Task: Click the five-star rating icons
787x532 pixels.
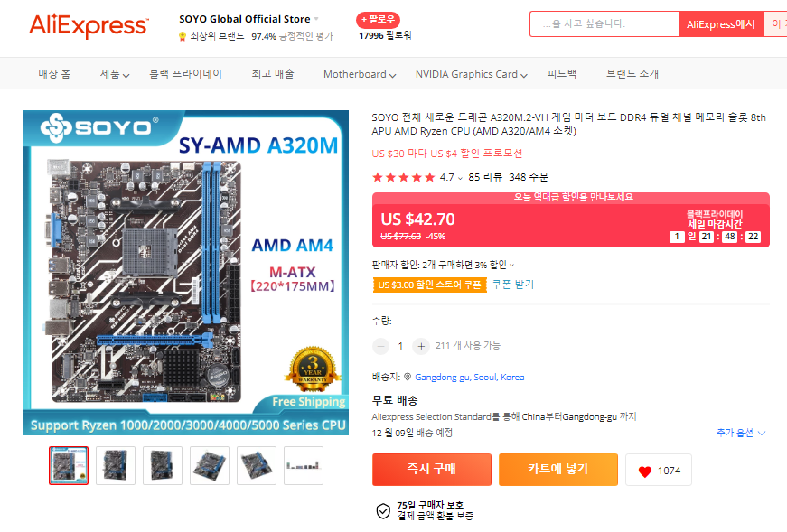Action: pos(404,177)
